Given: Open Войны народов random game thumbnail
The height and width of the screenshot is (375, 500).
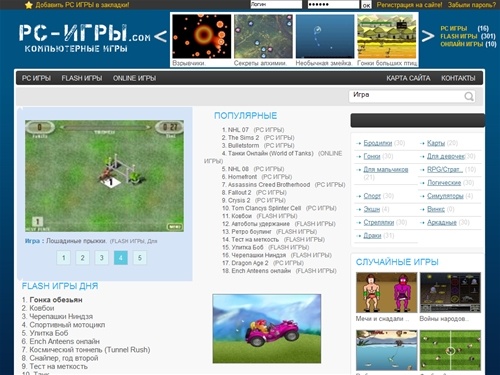Looking at the screenshot, I should point(450,293).
